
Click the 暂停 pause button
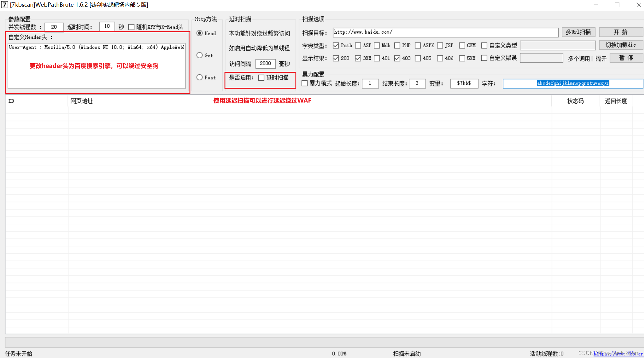(x=626, y=58)
